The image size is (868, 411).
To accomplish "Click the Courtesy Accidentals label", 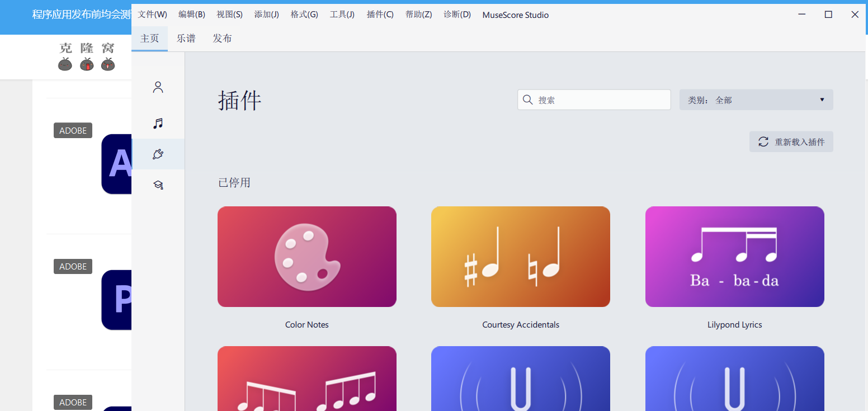I will click(521, 325).
